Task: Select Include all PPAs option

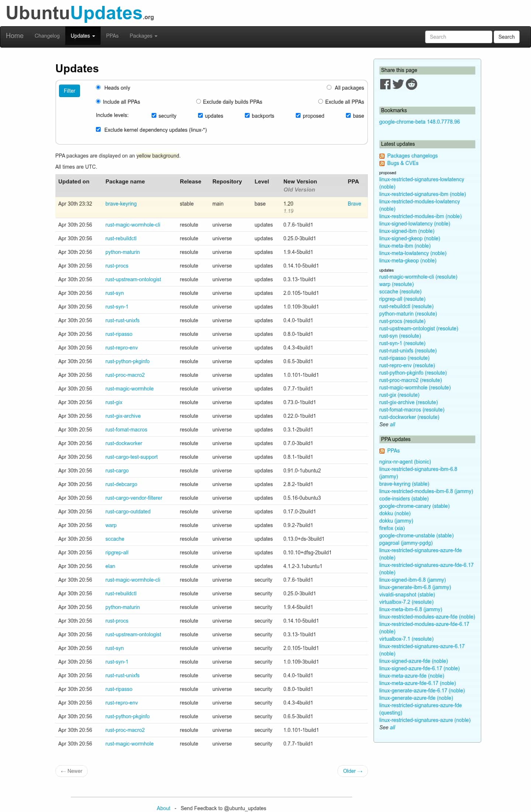Action: tap(98, 101)
